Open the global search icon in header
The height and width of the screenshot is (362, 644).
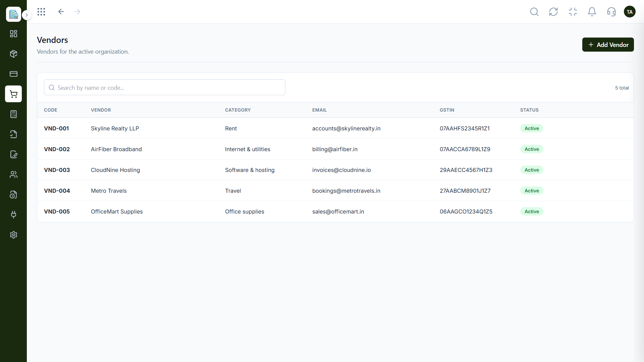534,12
